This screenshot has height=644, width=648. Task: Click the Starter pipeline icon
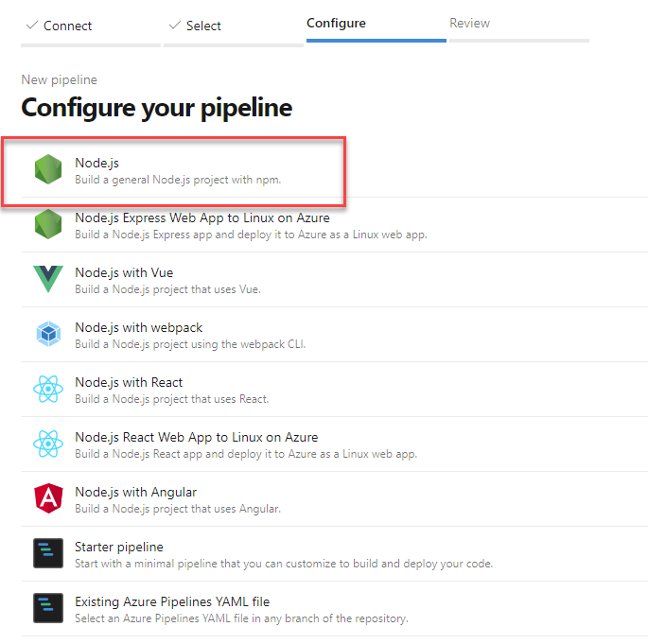coord(47,554)
